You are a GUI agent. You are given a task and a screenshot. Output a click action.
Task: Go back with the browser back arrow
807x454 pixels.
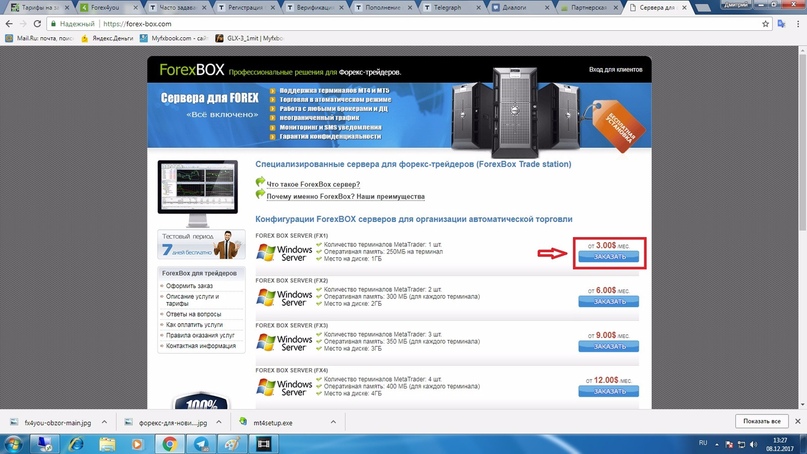click(x=9, y=24)
